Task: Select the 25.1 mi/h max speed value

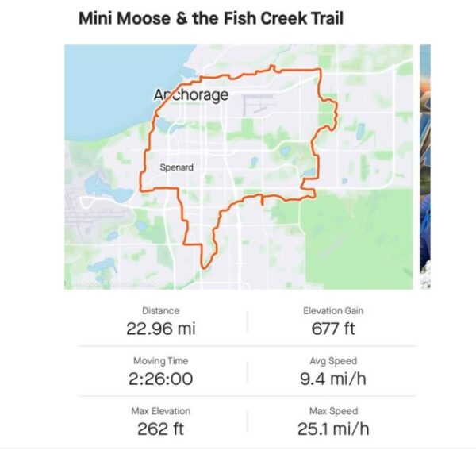Action: click(333, 429)
